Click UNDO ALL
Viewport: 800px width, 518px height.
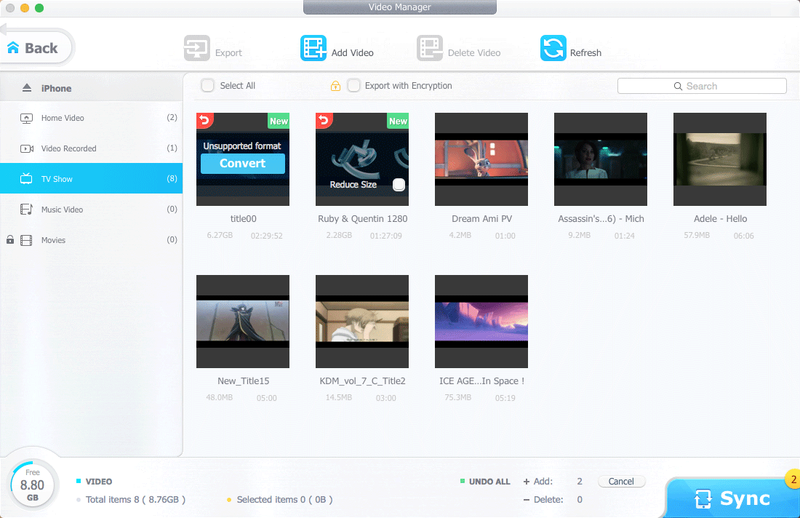489,481
